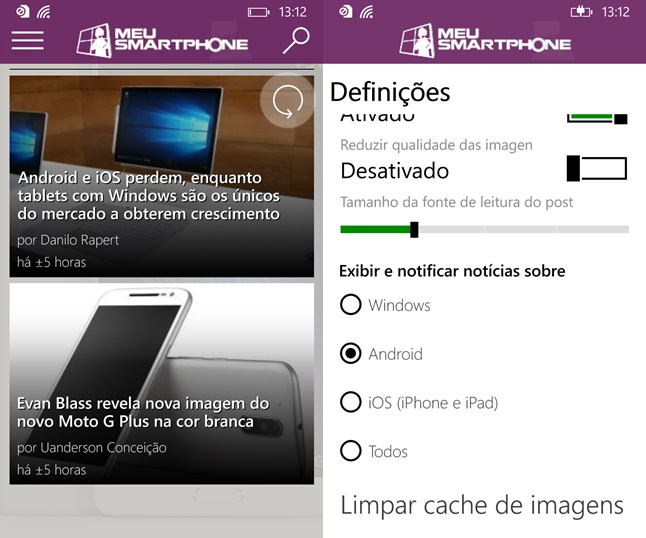Tap the search magnifier icon
This screenshot has width=646, height=538.
click(296, 40)
